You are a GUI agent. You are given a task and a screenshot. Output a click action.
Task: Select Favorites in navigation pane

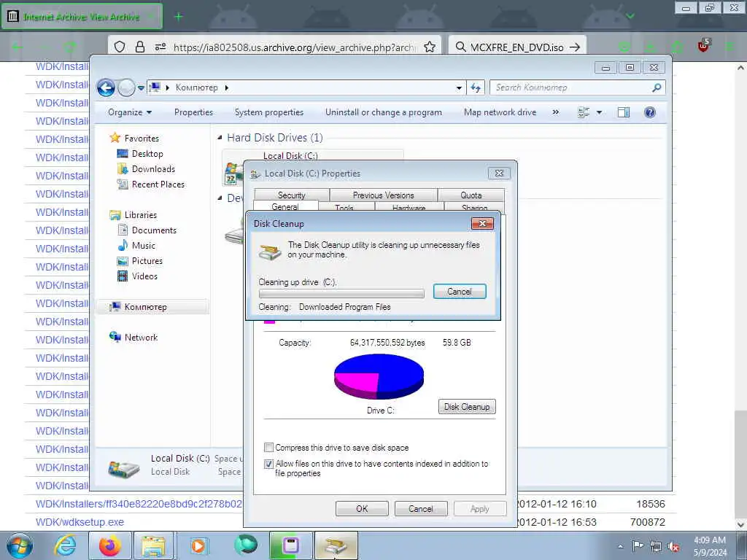[x=142, y=138]
